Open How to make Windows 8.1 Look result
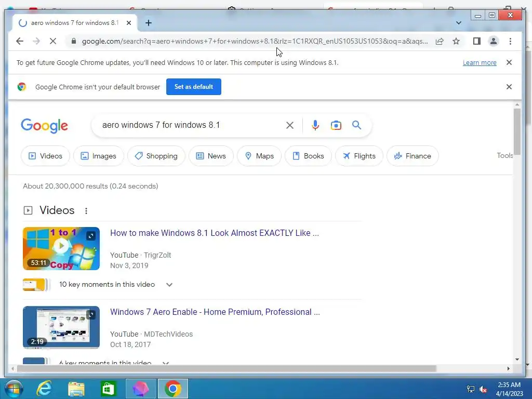Image resolution: width=532 pixels, height=399 pixels. (215, 233)
